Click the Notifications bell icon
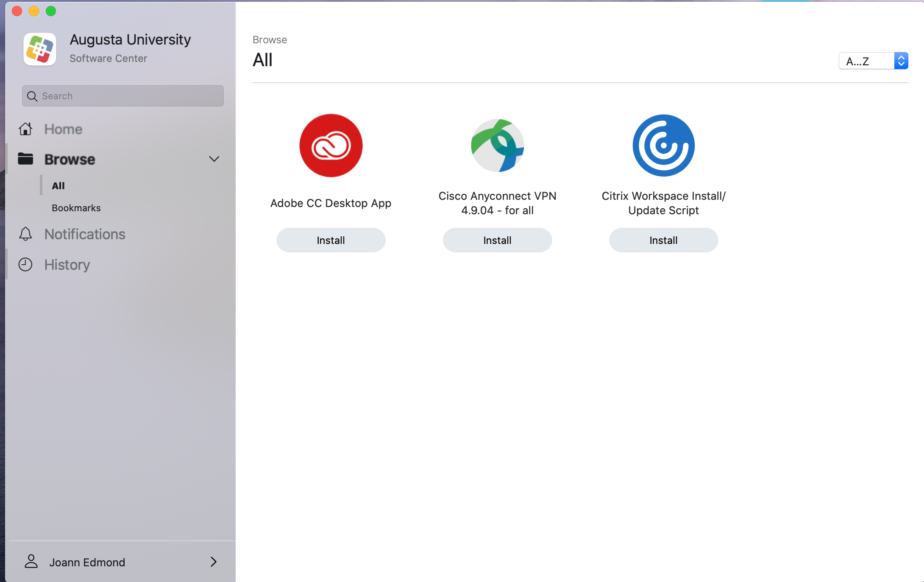 click(25, 234)
